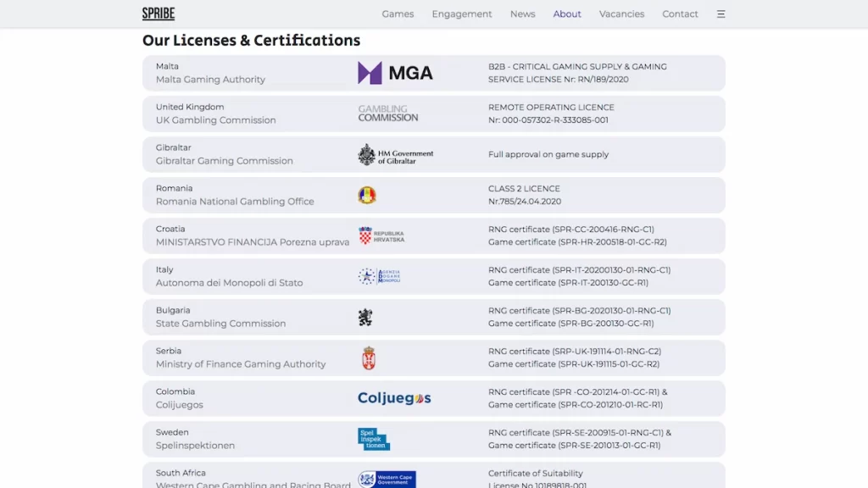This screenshot has width=868, height=488.
Task: Click the Coljuegos logo
Action: (394, 398)
